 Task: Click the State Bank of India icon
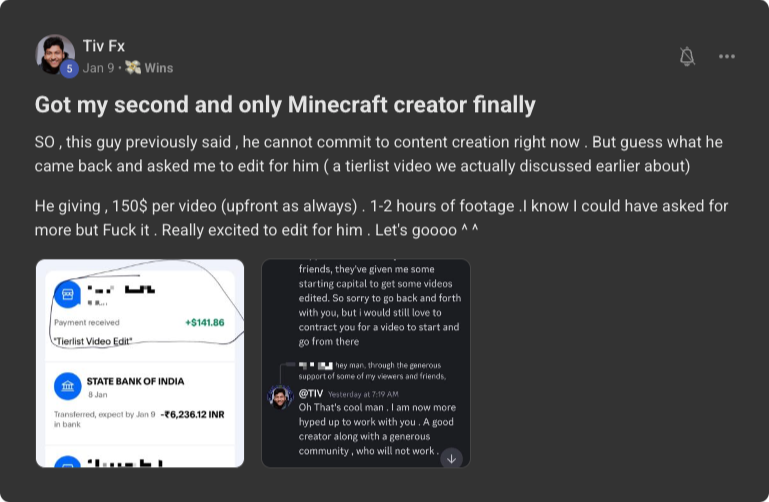[67, 387]
